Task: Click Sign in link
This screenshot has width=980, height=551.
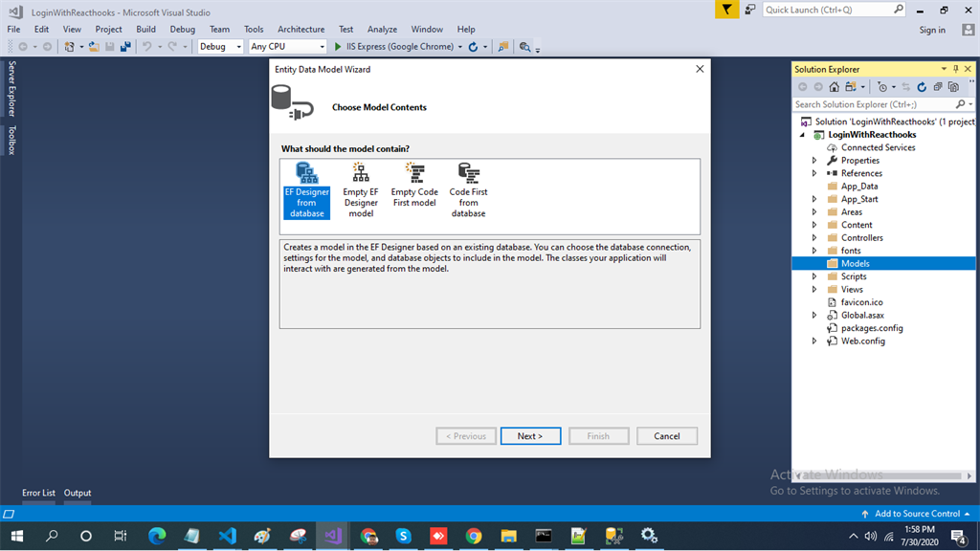Action: 932,30
